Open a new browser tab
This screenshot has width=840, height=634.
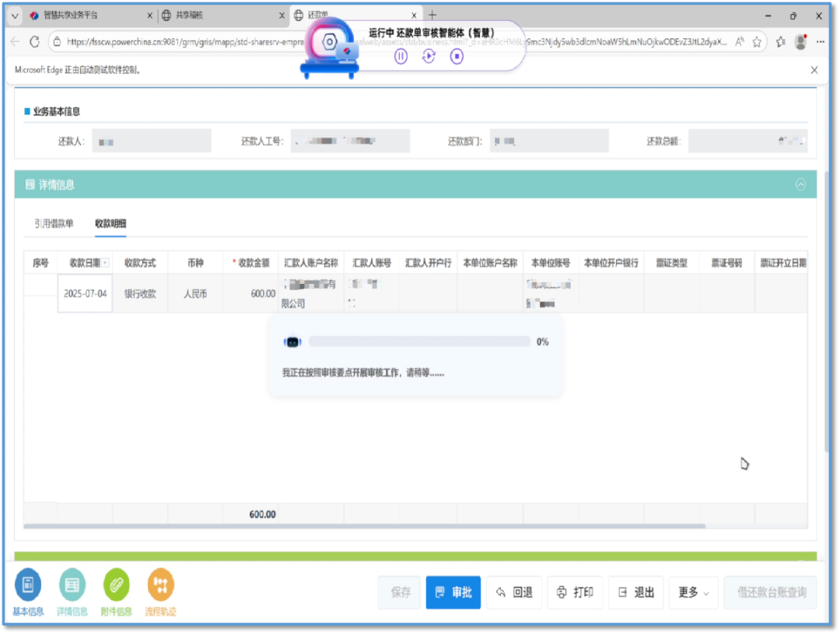[432, 15]
